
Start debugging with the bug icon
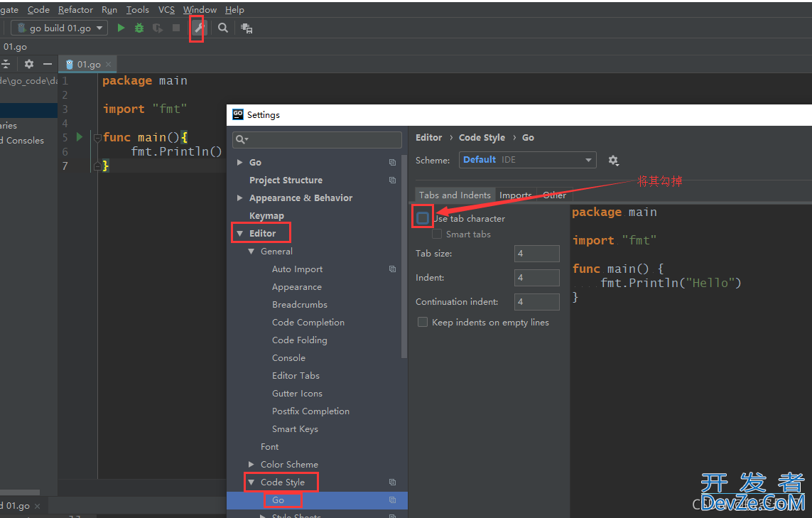(x=139, y=28)
